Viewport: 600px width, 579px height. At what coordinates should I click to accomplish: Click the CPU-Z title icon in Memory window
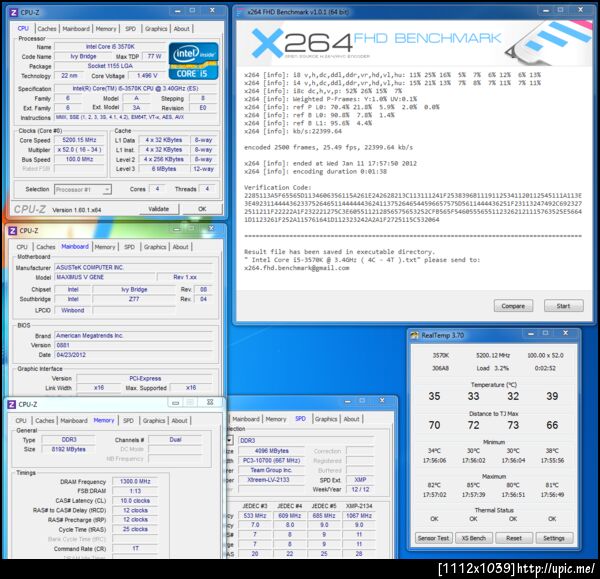pos(12,404)
